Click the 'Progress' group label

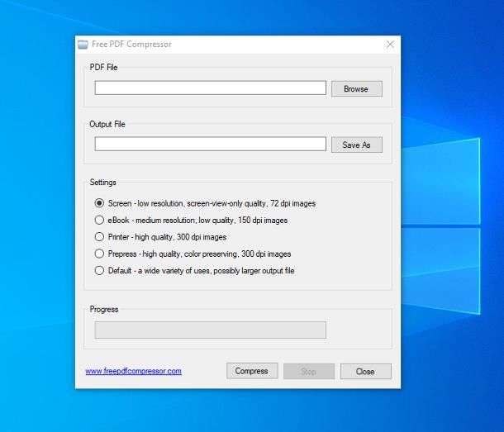click(x=104, y=309)
